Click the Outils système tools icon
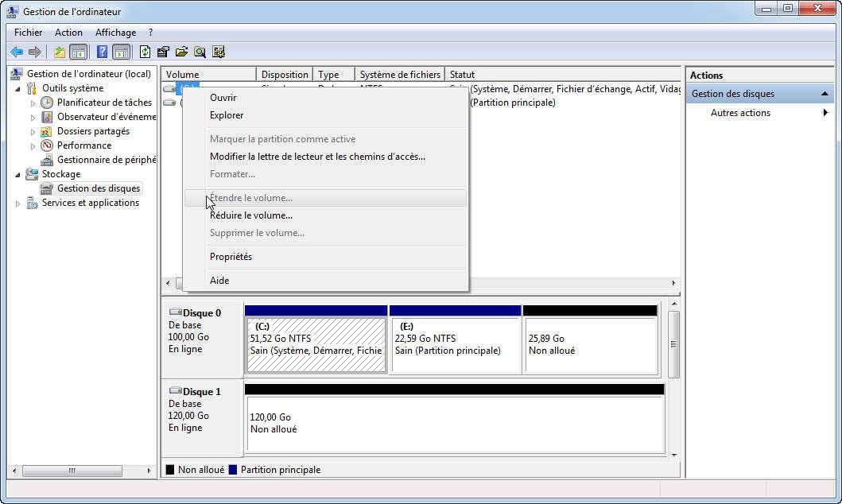Screen dimensions: 842x504 click(33, 88)
